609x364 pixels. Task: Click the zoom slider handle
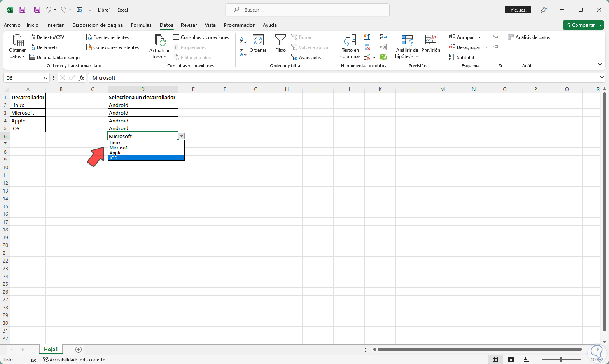tap(561, 359)
